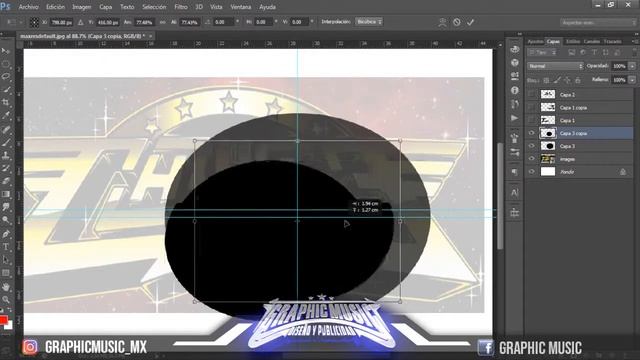Select the Horizontal Type tool
The width and height of the screenshot is (640, 360).
(x=6, y=247)
